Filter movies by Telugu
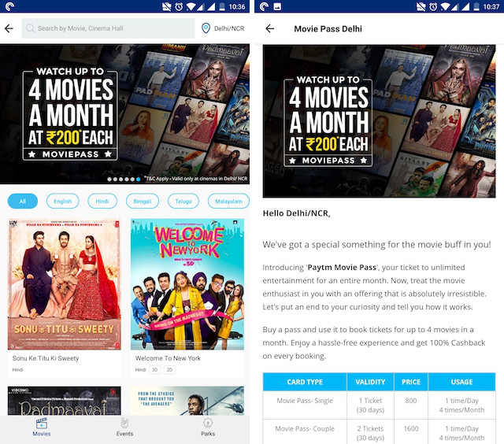 [183, 202]
